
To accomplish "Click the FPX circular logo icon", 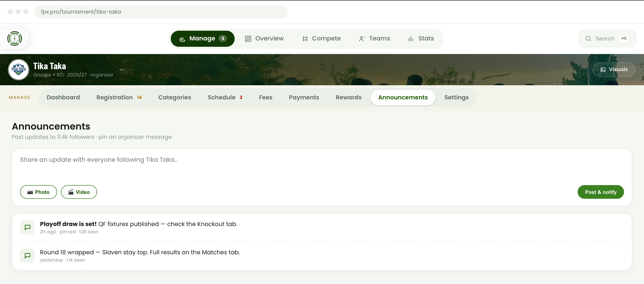I will (14, 38).
